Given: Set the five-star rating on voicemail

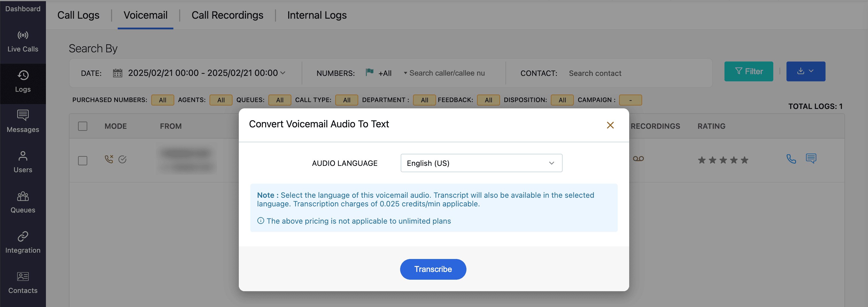Looking at the screenshot, I should (744, 160).
